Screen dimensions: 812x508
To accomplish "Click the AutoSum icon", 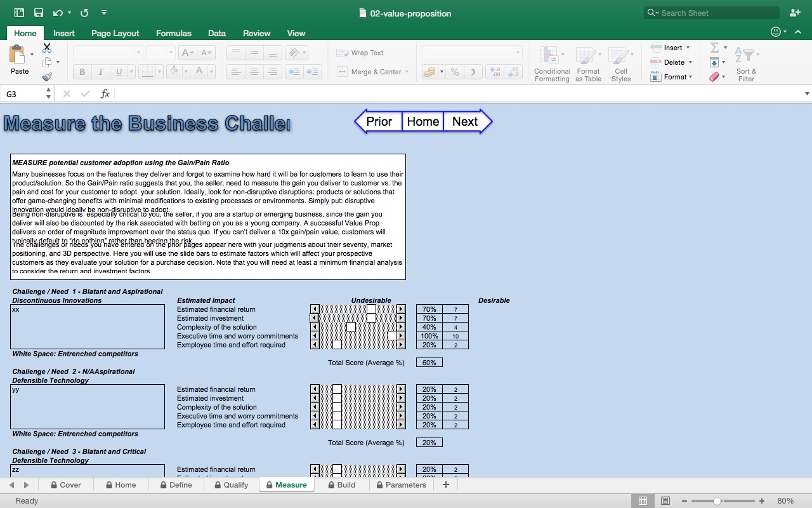I will [x=715, y=47].
